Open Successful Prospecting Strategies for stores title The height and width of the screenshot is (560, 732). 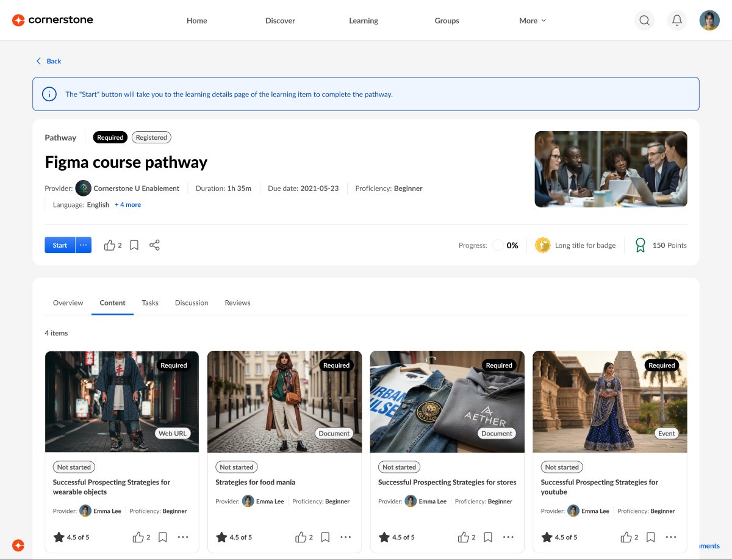point(447,482)
